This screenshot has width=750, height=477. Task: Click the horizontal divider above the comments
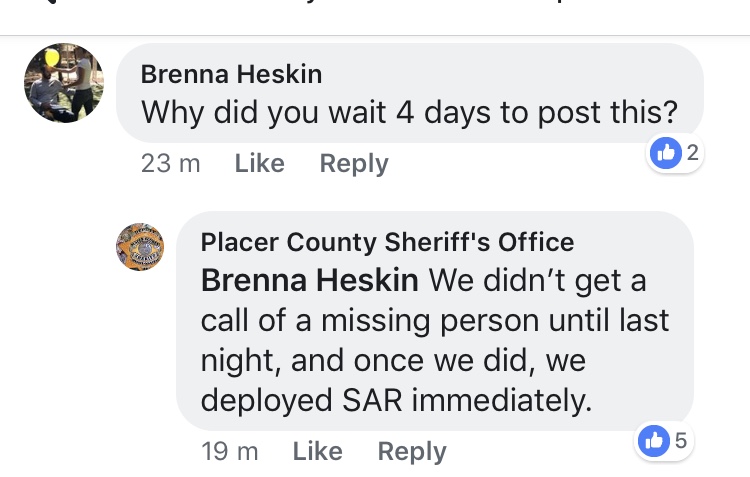375,36
